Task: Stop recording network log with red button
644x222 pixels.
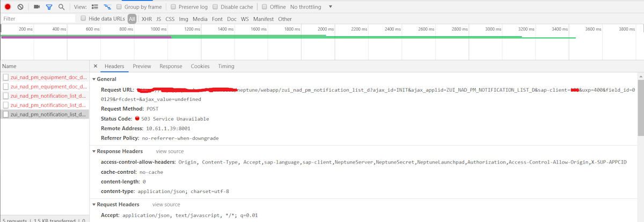Action: tap(8, 7)
